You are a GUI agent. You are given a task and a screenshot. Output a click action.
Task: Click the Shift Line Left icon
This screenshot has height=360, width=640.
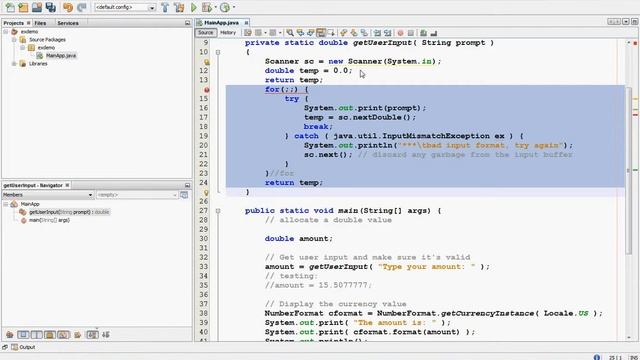click(378, 33)
